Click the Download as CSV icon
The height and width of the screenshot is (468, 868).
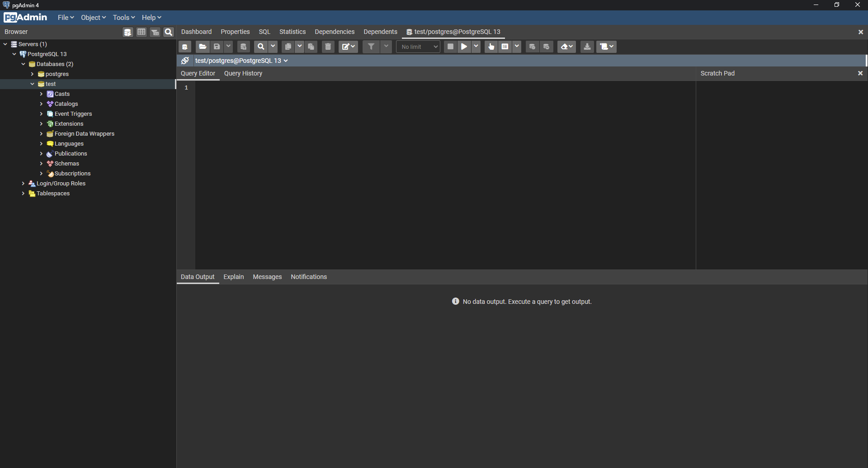pyautogui.click(x=587, y=47)
